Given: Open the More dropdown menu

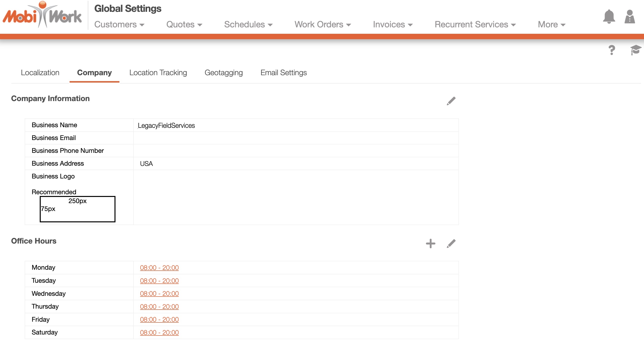Looking at the screenshot, I should coord(551,24).
